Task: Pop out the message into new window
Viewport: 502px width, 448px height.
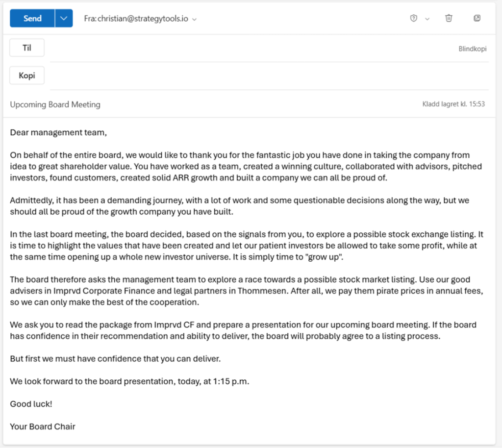Action: click(x=477, y=19)
